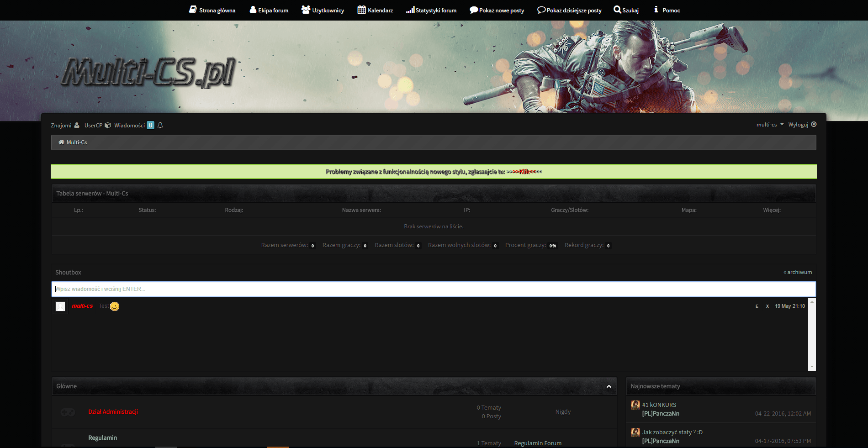Screen dimensions: 868x448
Task: Open Jak zobaczyć staty ? :D topic
Action: (672, 432)
